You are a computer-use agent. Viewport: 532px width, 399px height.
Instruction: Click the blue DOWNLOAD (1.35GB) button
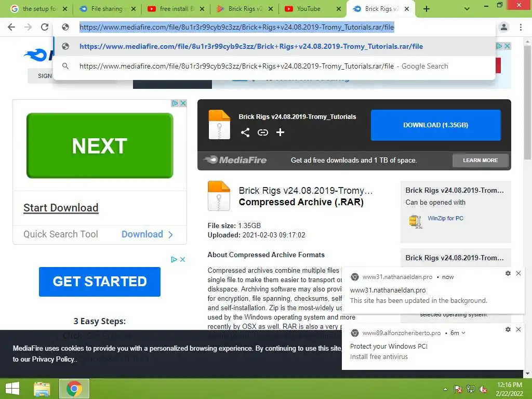click(436, 125)
